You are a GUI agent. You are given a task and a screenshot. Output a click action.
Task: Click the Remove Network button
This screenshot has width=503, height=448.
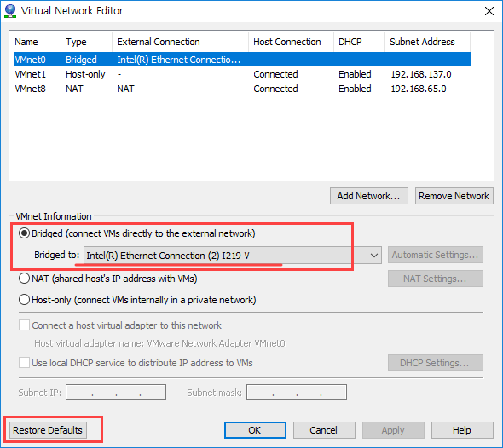click(454, 196)
